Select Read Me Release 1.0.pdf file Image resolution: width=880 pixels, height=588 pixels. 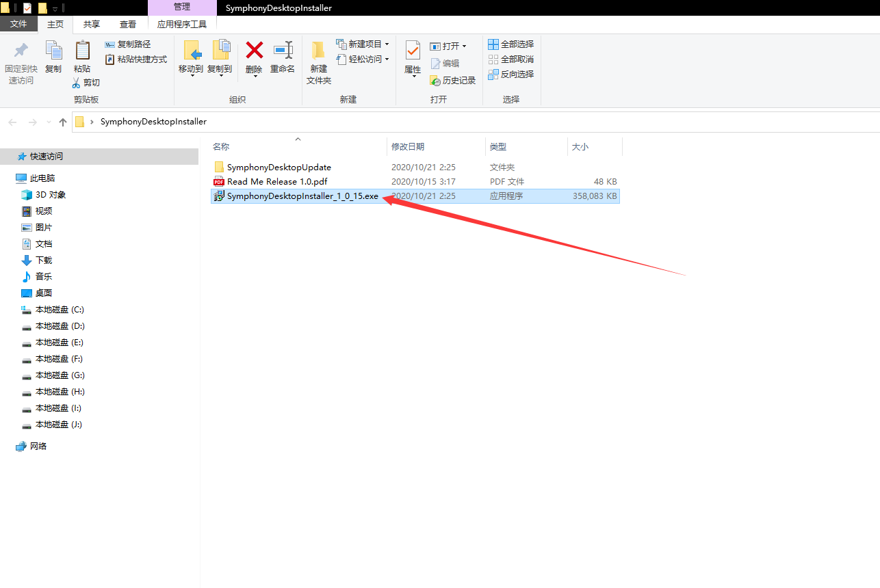click(x=272, y=181)
